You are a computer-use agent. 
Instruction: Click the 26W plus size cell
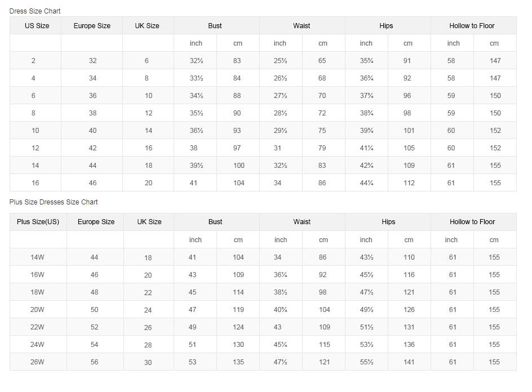37,362
